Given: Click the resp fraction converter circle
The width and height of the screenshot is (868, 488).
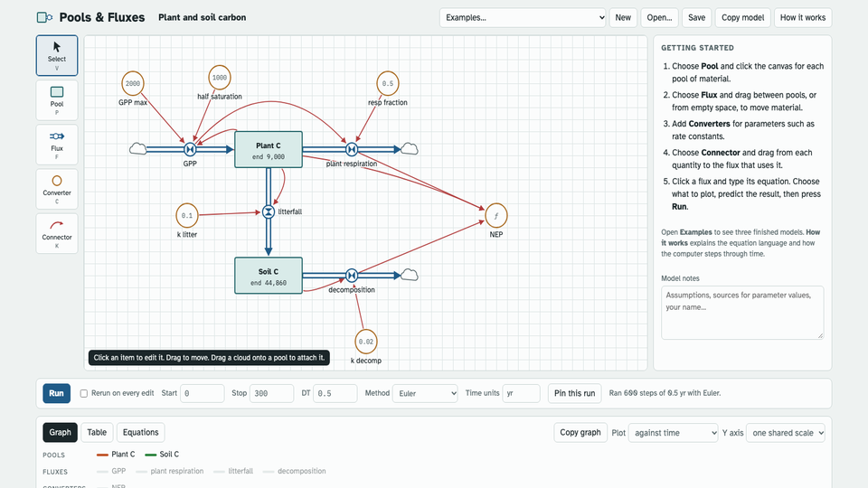Looking at the screenshot, I should click(388, 83).
